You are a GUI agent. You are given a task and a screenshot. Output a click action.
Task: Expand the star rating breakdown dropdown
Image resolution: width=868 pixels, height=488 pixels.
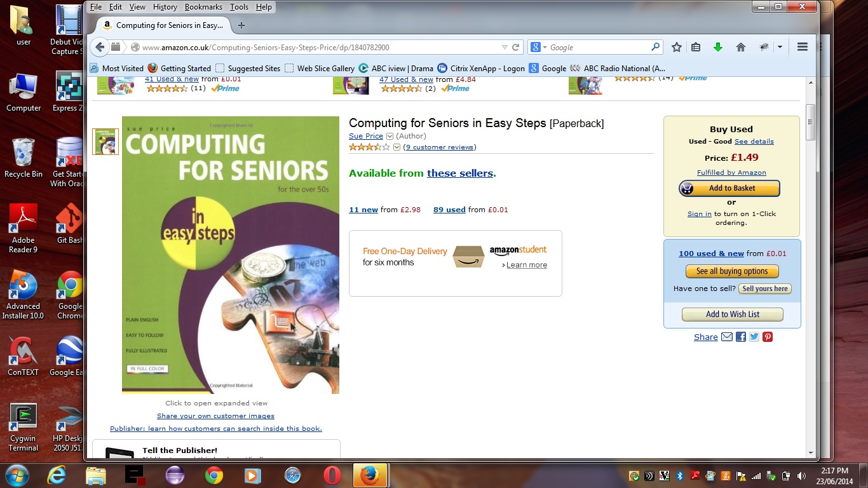coord(397,147)
